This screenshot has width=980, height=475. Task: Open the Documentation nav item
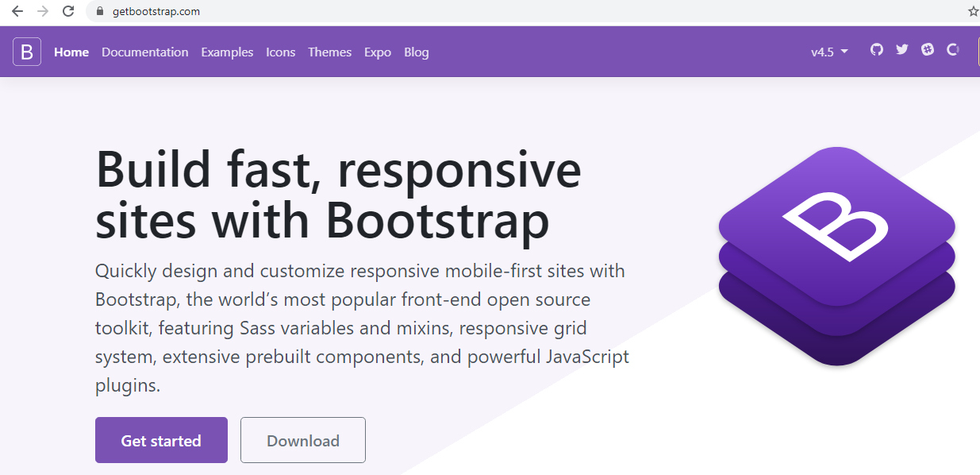(145, 52)
